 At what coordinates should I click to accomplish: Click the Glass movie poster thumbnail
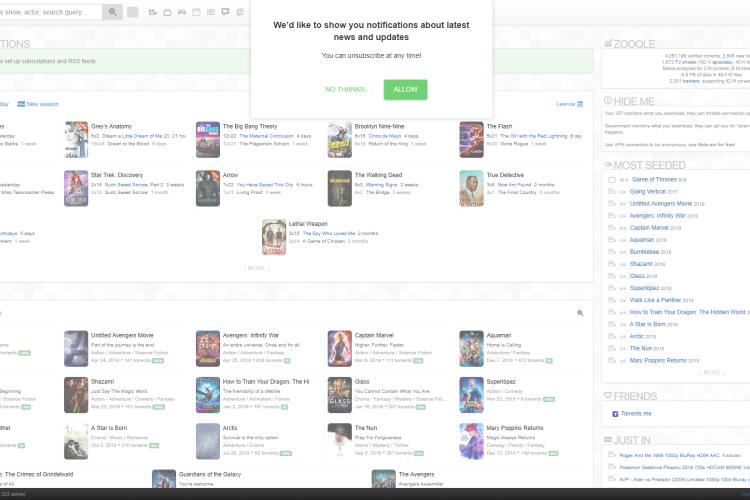[x=340, y=395]
